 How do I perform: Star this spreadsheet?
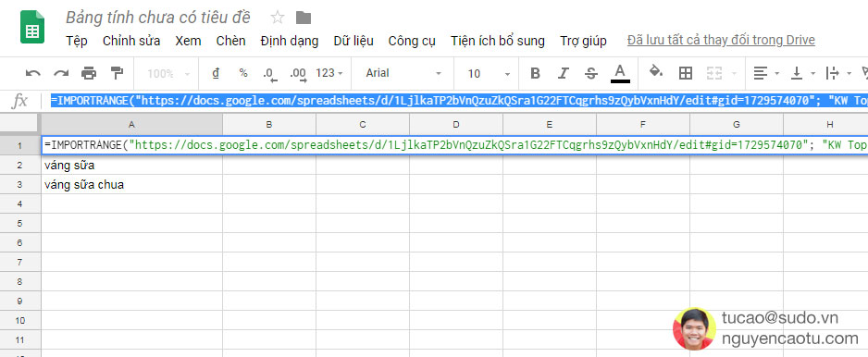[278, 18]
